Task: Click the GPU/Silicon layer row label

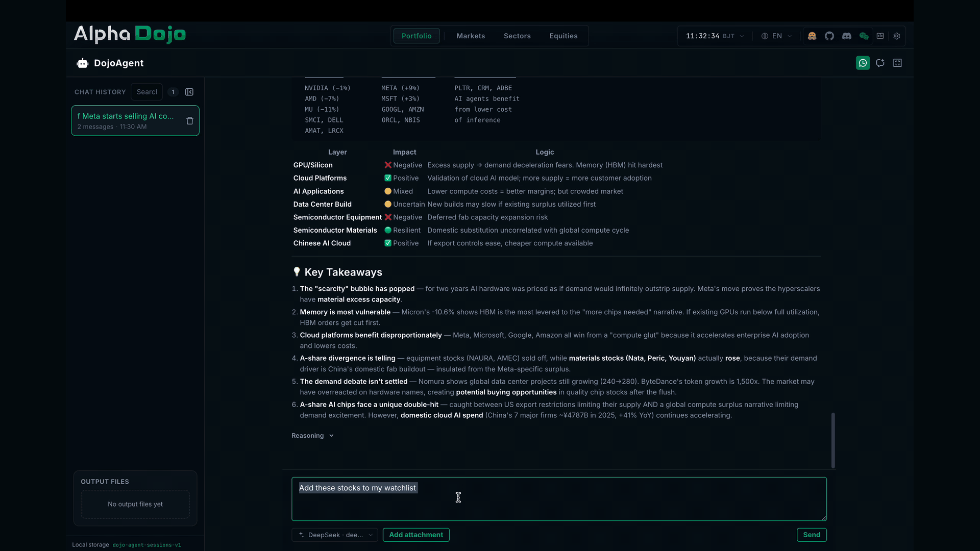Action: [313, 165]
